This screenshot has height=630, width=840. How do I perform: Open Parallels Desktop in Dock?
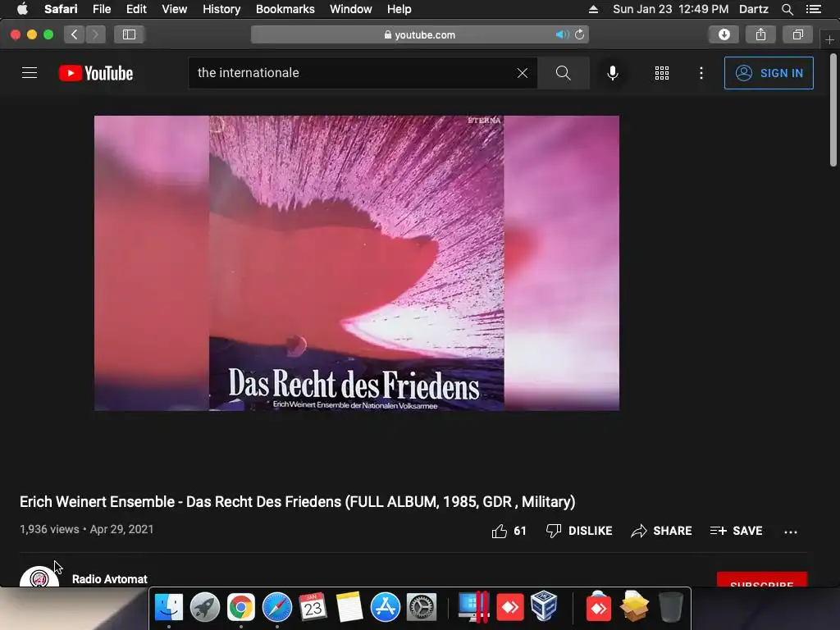473,607
